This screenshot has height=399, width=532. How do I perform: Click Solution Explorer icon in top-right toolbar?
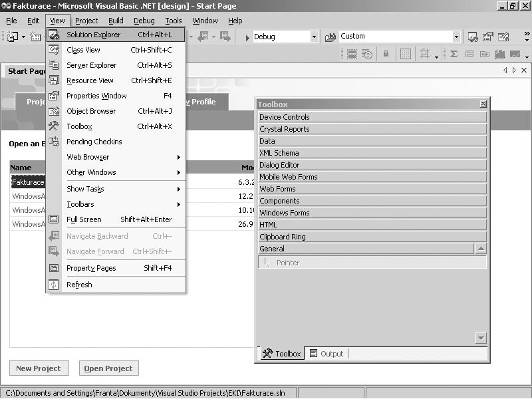(x=473, y=37)
